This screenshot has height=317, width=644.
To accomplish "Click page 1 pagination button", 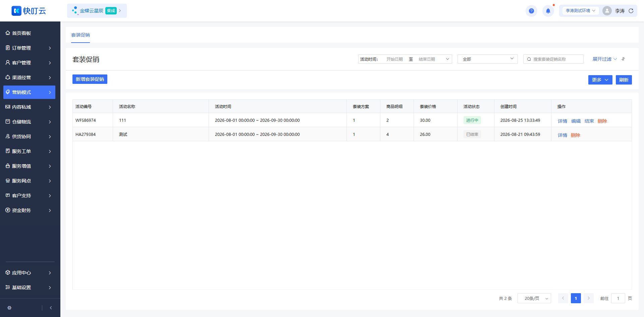I will point(576,298).
